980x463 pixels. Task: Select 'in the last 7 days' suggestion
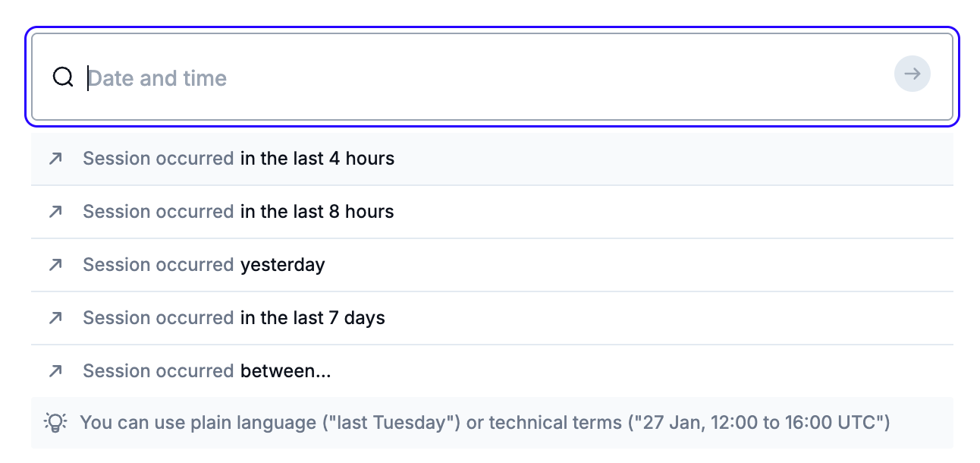tap(313, 318)
